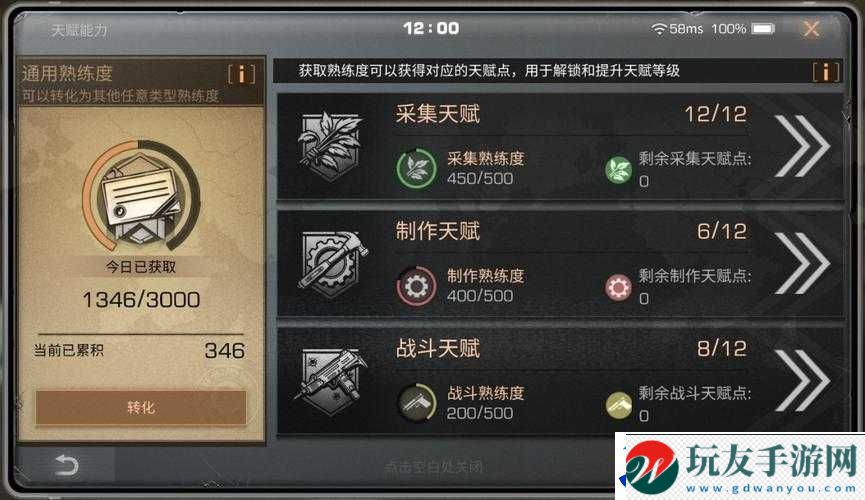Click the combat talent gun badge icon
Screen dimensions: 865x500
coord(331,382)
